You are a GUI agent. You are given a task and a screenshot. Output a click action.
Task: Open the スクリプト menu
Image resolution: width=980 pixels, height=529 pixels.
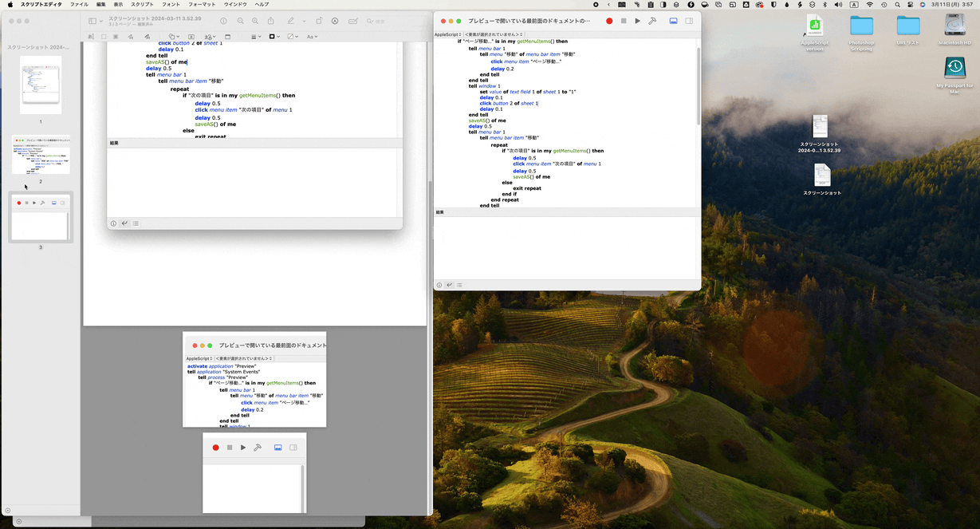142,4
